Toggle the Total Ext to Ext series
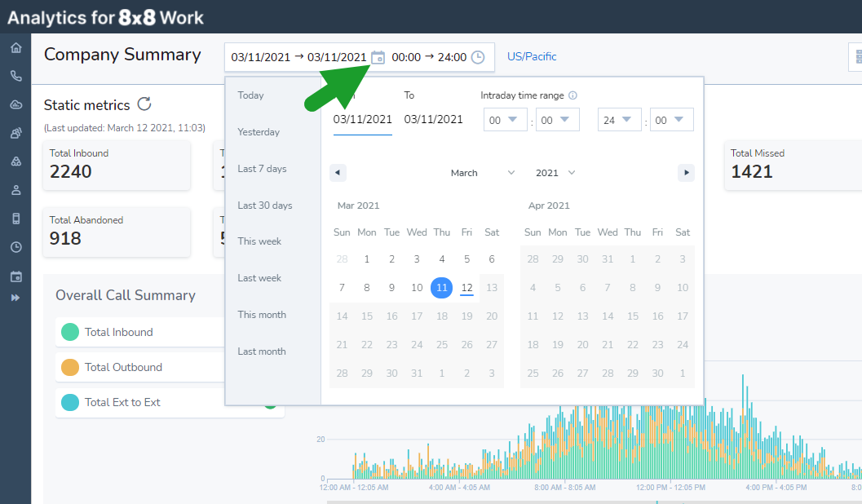Viewport: 862px width, 504px height. pyautogui.click(x=122, y=402)
